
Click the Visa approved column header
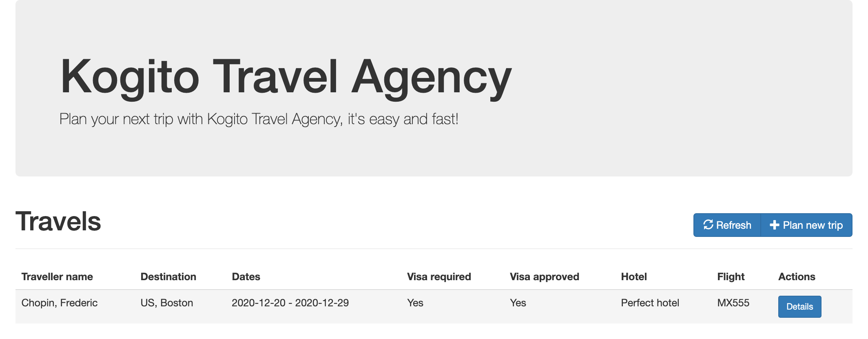click(x=545, y=277)
